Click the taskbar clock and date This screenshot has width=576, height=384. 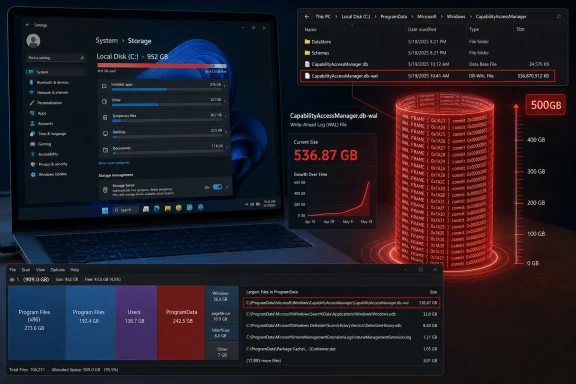coord(269,203)
